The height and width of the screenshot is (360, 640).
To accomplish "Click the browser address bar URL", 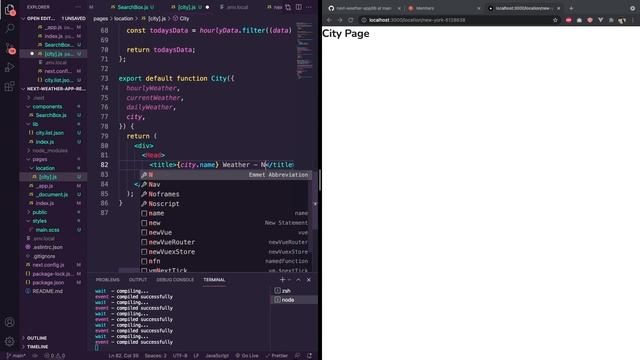I will click(x=417, y=20).
